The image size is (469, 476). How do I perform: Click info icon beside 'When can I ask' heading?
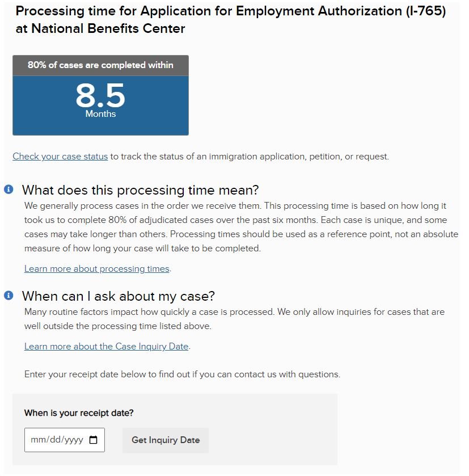(x=9, y=296)
